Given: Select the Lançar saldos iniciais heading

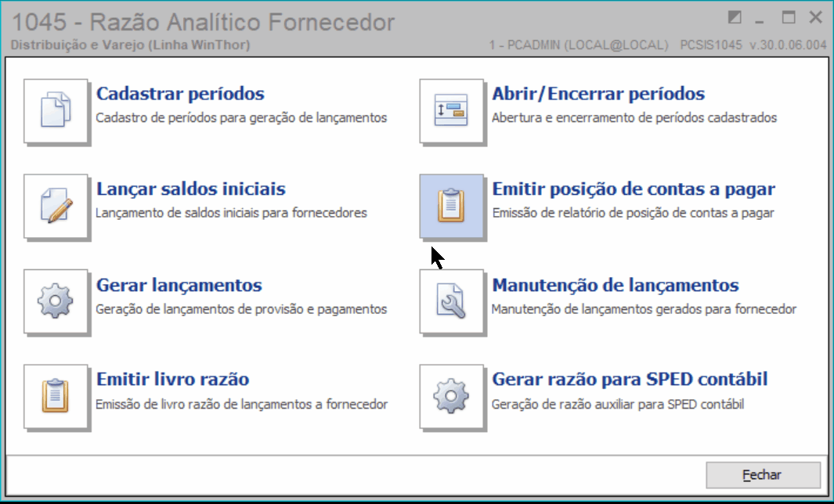Looking at the screenshot, I should 191,189.
